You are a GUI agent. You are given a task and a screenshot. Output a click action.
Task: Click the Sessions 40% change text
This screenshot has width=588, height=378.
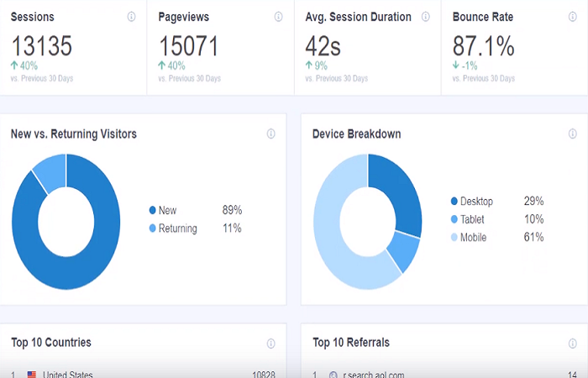pos(29,66)
